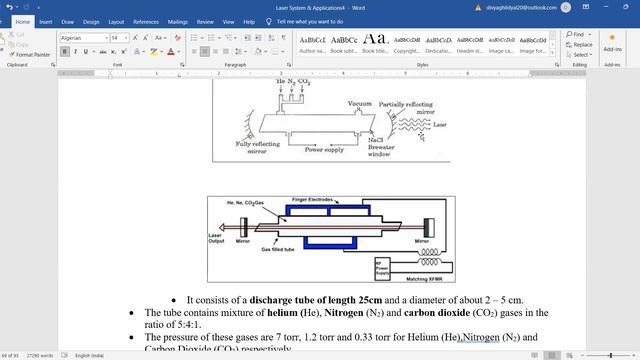640x360 pixels.
Task: Switch to Read Mode view
Action: click(x=534, y=356)
